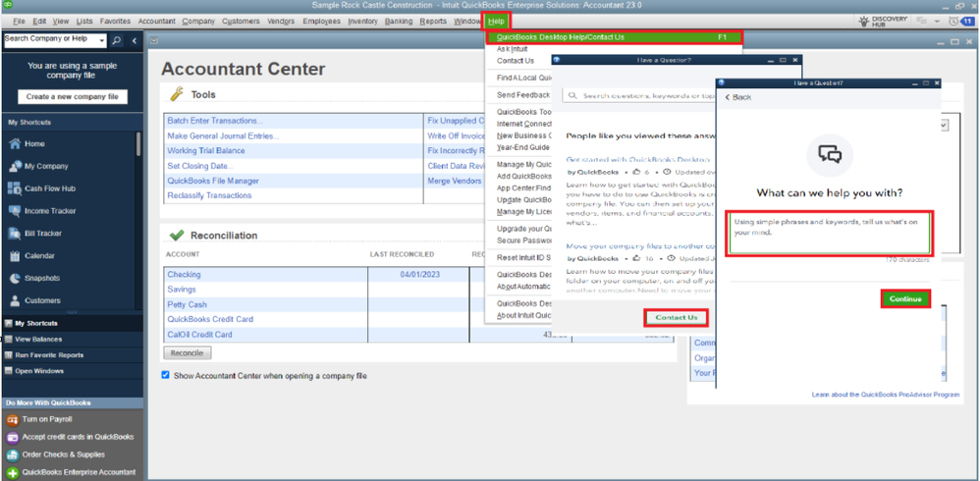Select the Open Windows section
The width and height of the screenshot is (980, 481).
(x=72, y=371)
